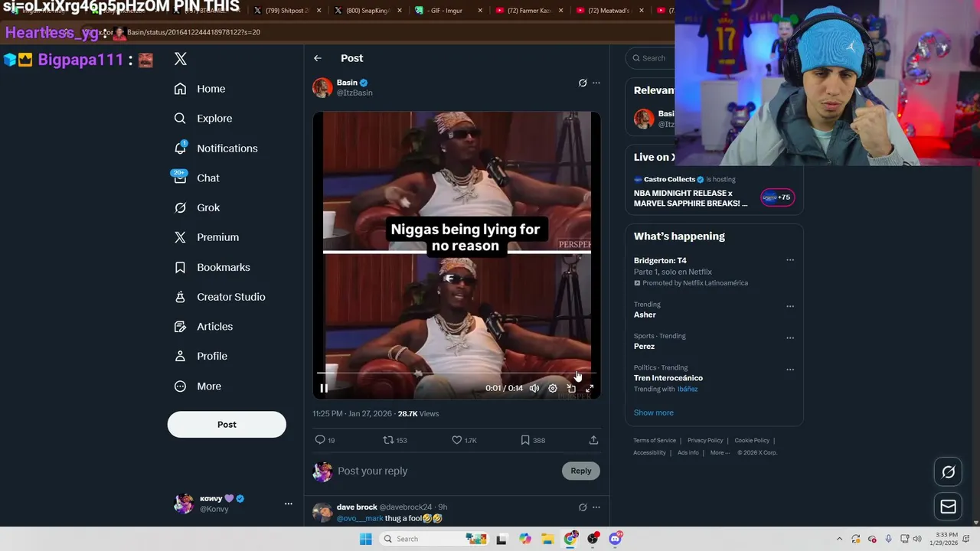Click the Reply button
Screen dimensions: 980x551
(x=581, y=471)
